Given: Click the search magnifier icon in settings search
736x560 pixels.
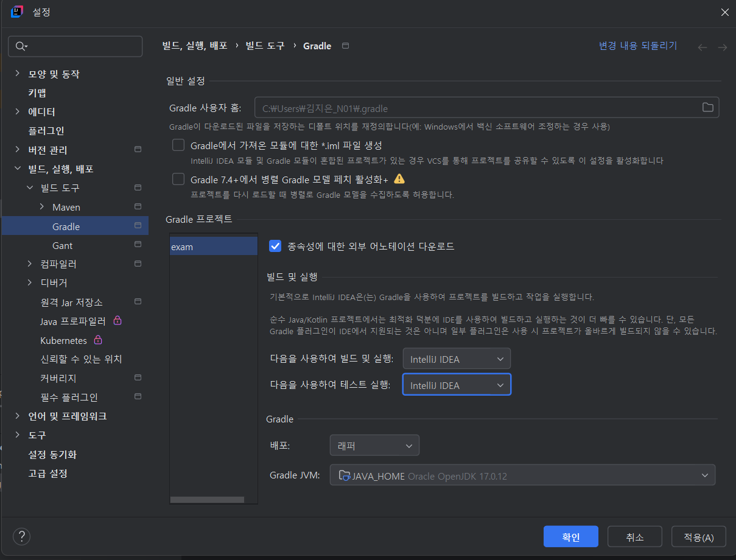Looking at the screenshot, I should click(x=21, y=46).
